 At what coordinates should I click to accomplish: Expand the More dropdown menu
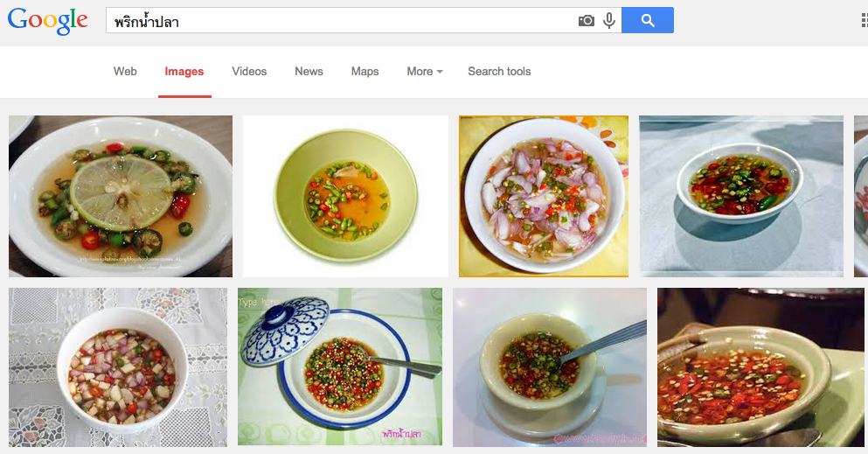click(x=425, y=72)
